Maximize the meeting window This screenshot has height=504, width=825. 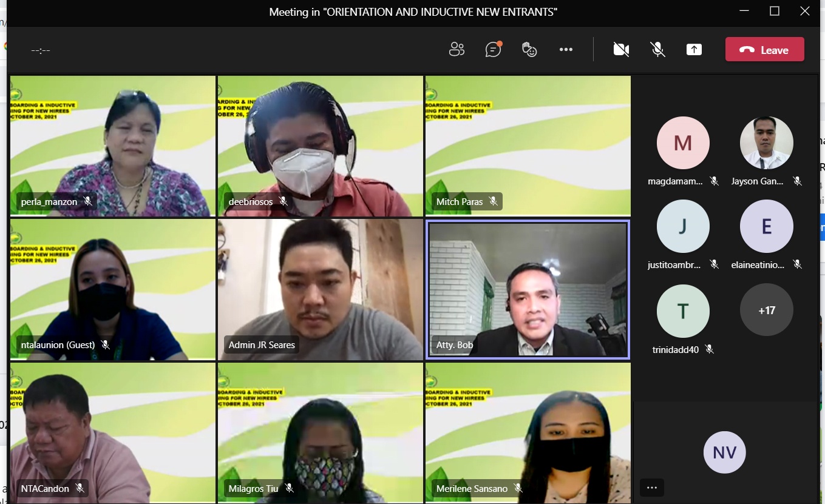coord(774,11)
